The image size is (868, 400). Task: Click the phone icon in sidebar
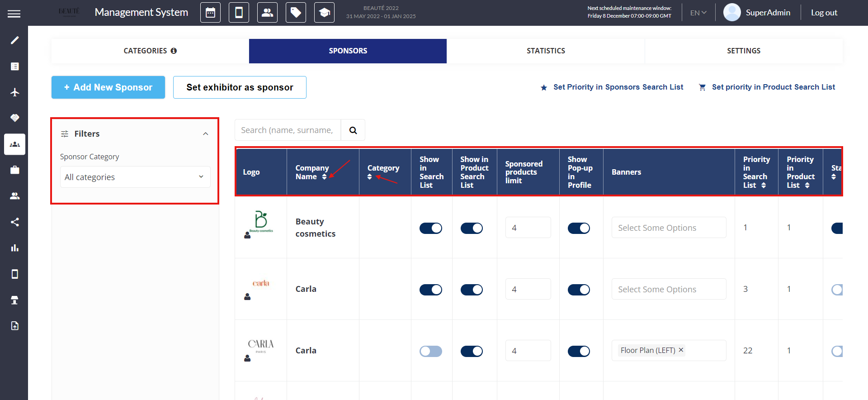coord(14,274)
